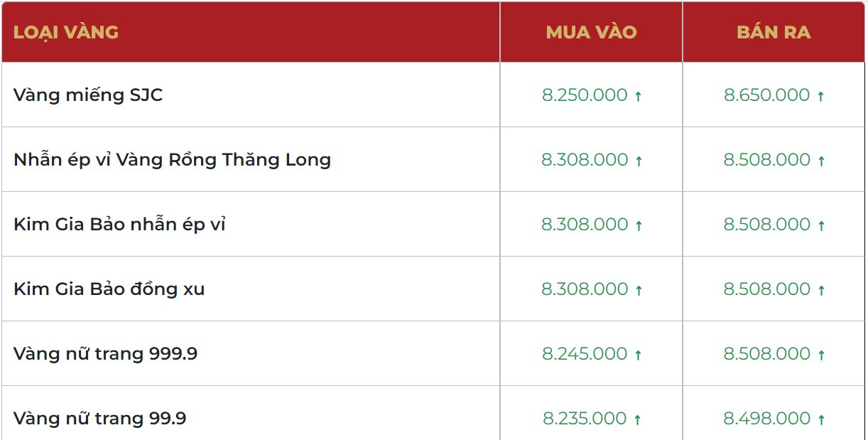Click the up arrow beside SJC buy price 8.250.000
This screenshot has height=440, width=868.
pyautogui.click(x=638, y=97)
